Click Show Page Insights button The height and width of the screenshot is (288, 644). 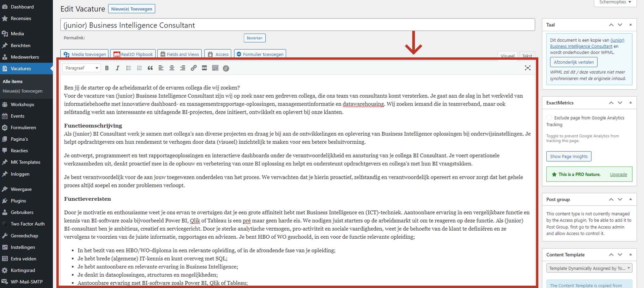(x=569, y=156)
